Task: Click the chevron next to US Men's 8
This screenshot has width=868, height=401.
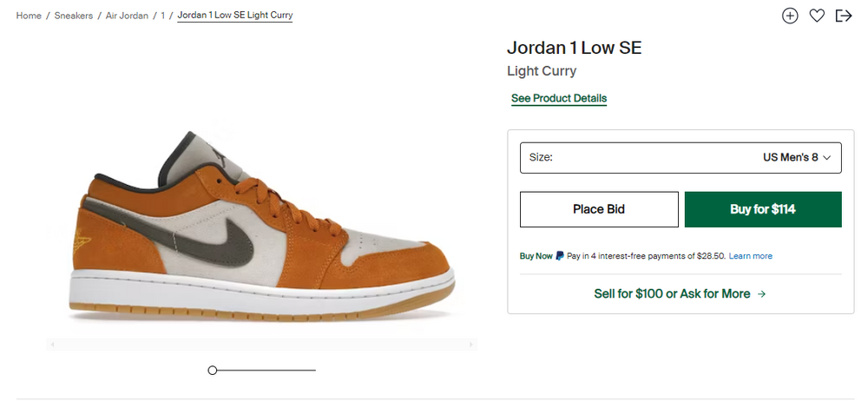Action: (x=827, y=158)
